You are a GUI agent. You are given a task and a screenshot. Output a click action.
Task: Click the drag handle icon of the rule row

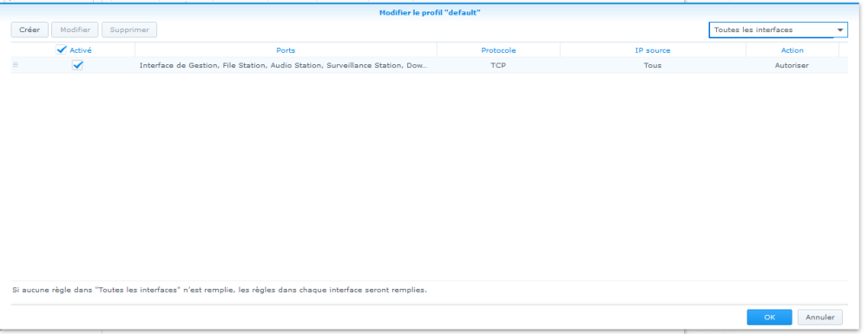[x=15, y=65]
